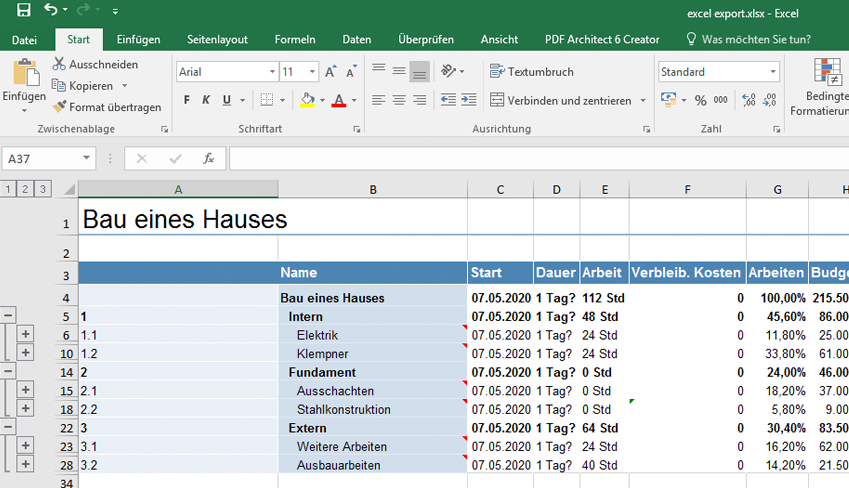Click the insert function fx icon
Viewport: 849px width, 488px height.
pyautogui.click(x=208, y=159)
